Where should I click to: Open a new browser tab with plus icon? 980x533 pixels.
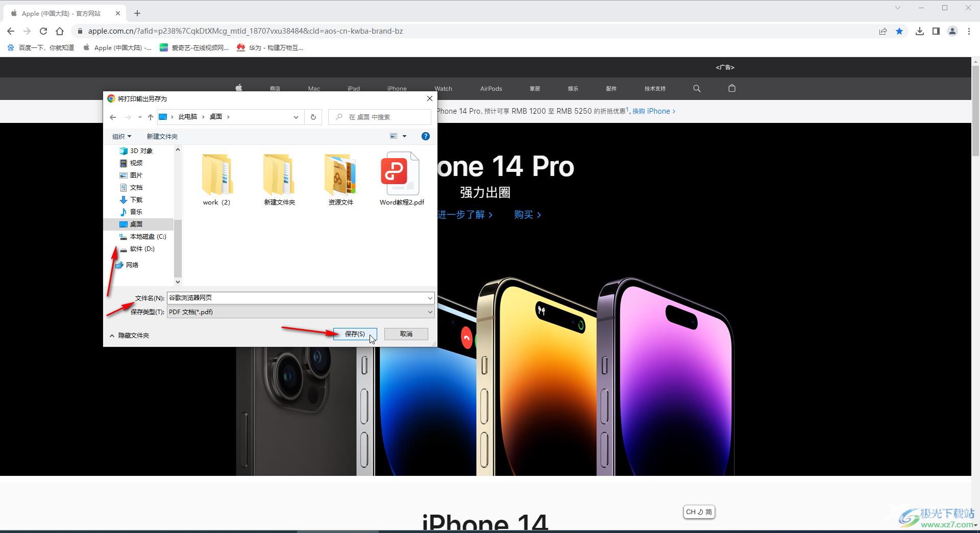[137, 13]
